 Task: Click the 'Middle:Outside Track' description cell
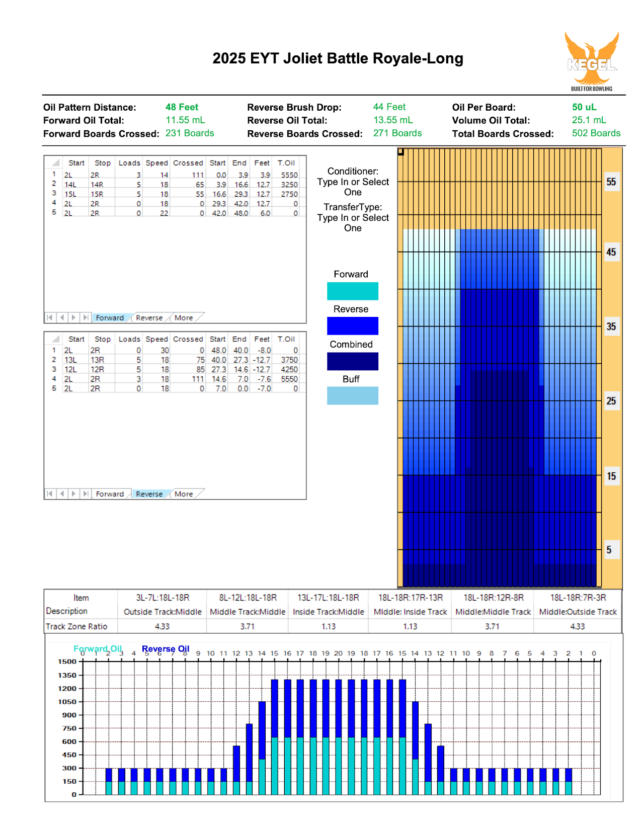pos(578,612)
